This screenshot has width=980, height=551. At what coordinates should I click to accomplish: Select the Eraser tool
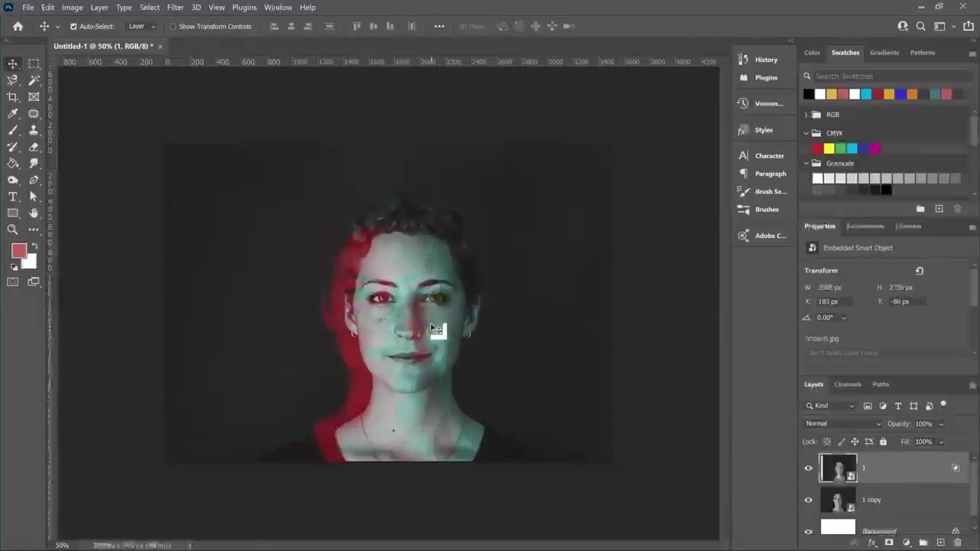(34, 147)
